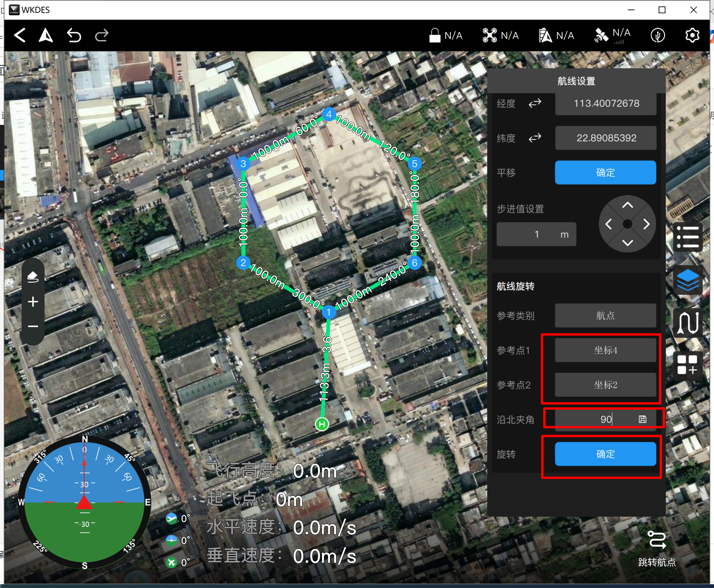714x588 pixels.
Task: Undo the last route edit
Action: 74,35
